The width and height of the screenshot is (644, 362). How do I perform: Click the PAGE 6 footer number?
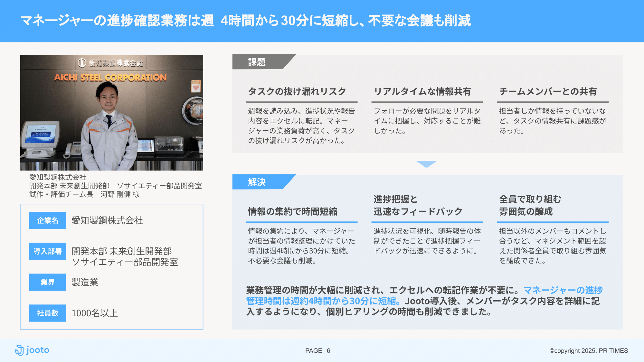[318, 351]
